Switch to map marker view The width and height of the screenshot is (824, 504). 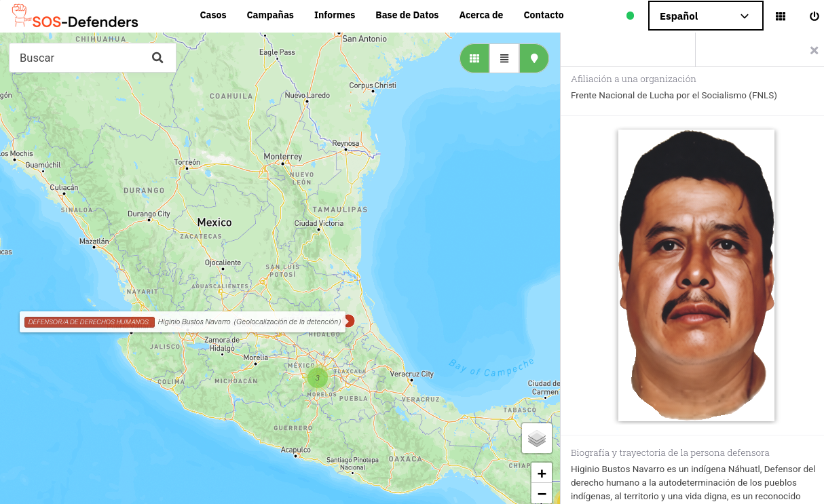point(534,58)
